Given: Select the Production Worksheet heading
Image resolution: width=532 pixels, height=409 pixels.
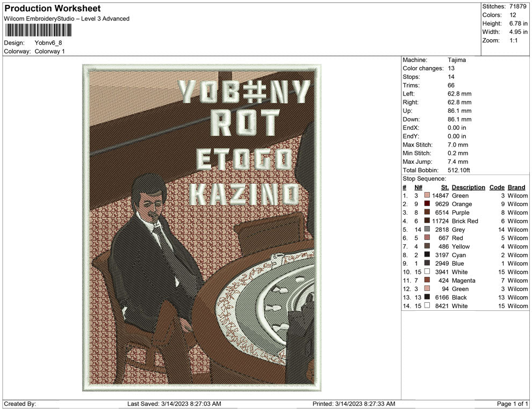Looking at the screenshot, I should [x=53, y=9].
